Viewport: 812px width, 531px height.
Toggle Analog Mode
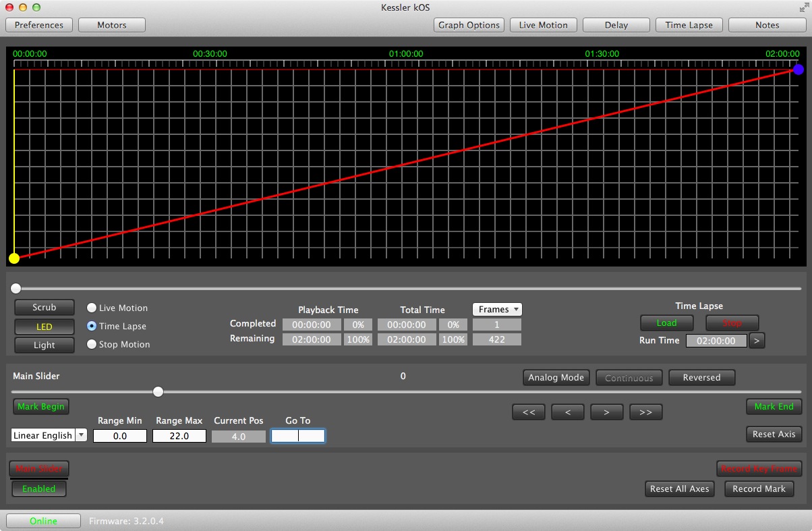point(556,377)
